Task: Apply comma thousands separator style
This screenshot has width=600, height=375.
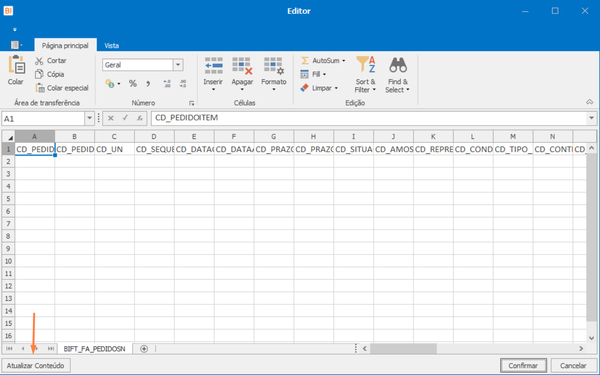Action: [148, 83]
